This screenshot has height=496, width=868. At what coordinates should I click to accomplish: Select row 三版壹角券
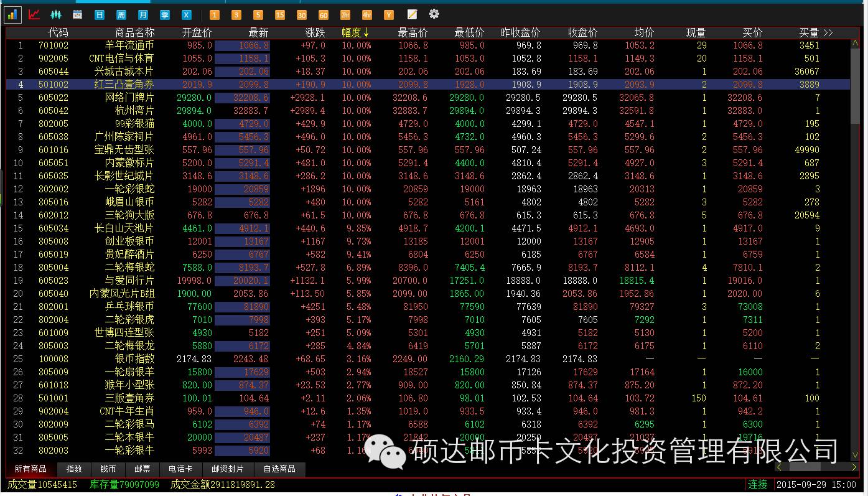pos(428,398)
